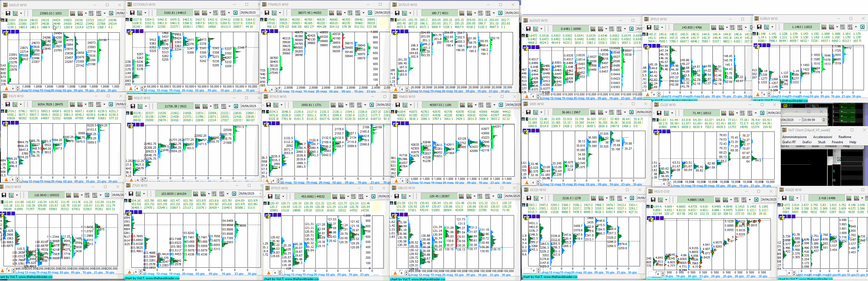Click the second column-layout icon in SX7EU5 W10

coord(488,13)
